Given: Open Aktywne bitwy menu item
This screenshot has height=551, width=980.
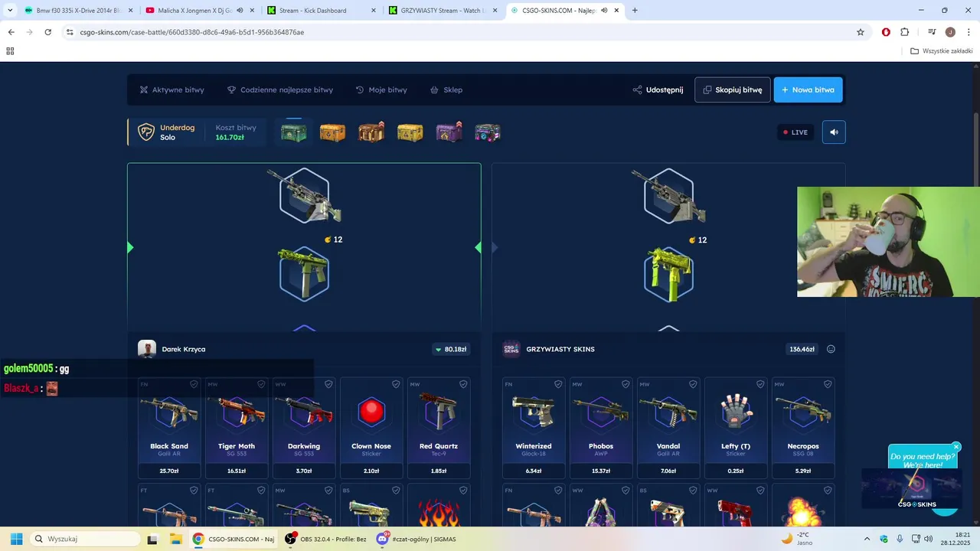Looking at the screenshot, I should pyautogui.click(x=171, y=90).
